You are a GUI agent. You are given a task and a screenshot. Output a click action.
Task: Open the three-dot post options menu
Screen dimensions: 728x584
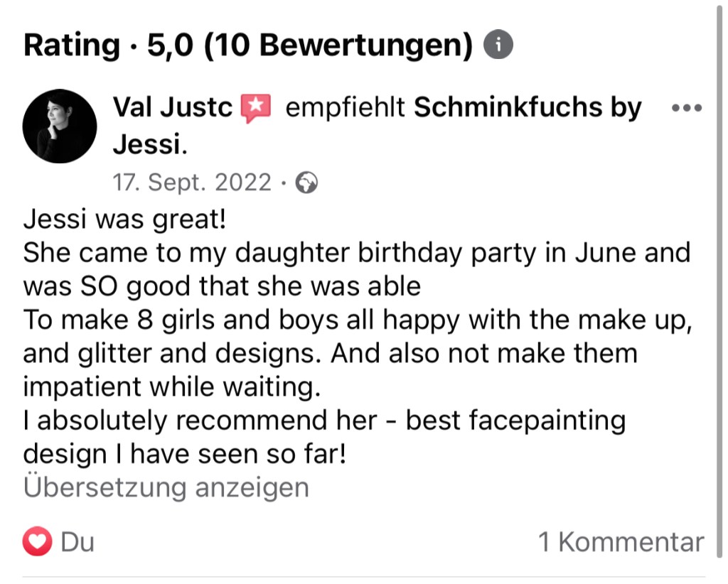[x=687, y=109]
